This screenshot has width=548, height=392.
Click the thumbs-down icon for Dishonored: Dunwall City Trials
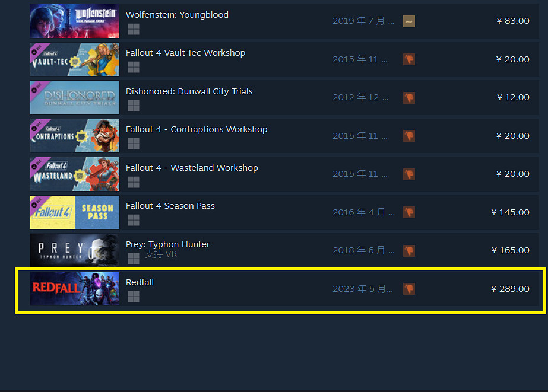pyautogui.click(x=409, y=98)
